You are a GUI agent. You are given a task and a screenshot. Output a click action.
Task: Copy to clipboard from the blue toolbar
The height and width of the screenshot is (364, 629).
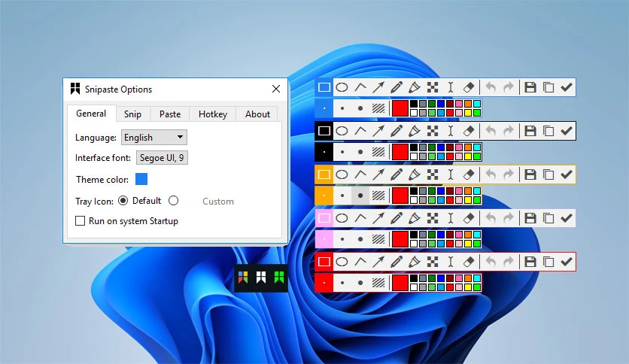click(548, 87)
